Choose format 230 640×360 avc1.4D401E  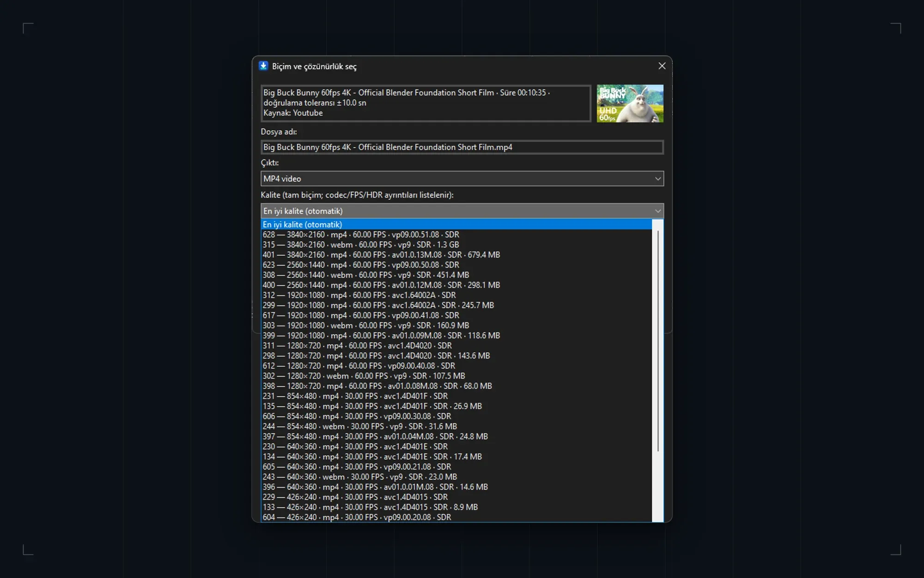(x=456, y=447)
